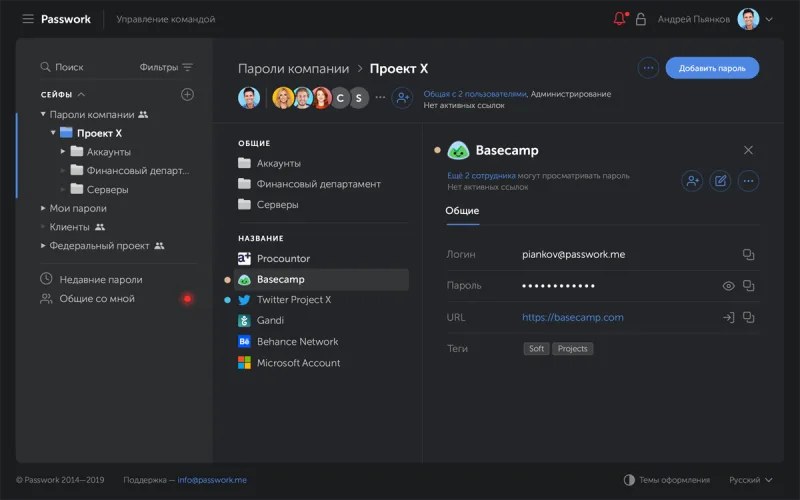Toggle Темы оформления theme switch
Viewport: 800px width, 500px height.
[666, 480]
